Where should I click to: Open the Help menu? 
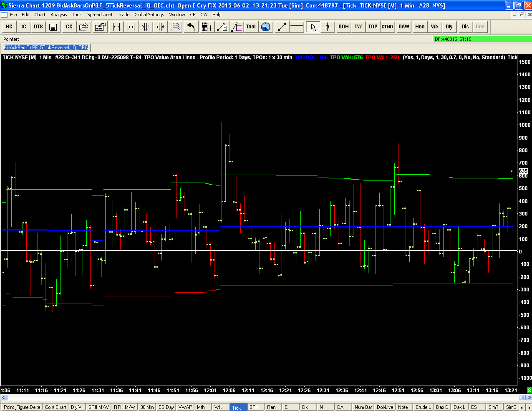coord(217,15)
